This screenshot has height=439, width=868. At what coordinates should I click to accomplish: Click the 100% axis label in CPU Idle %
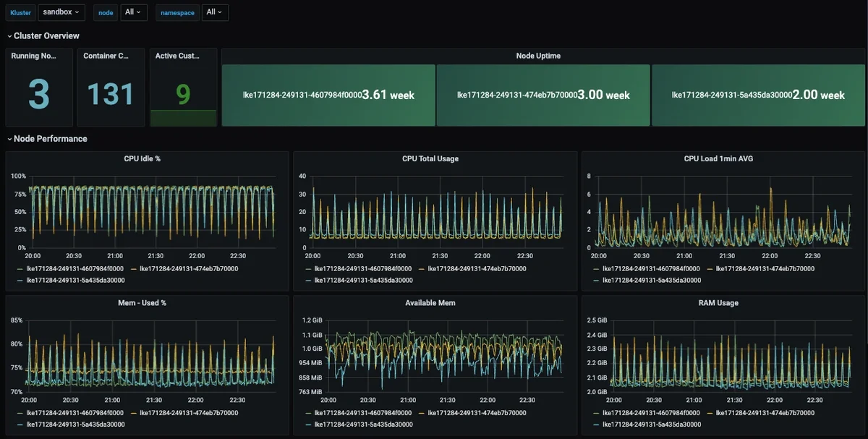(x=19, y=176)
